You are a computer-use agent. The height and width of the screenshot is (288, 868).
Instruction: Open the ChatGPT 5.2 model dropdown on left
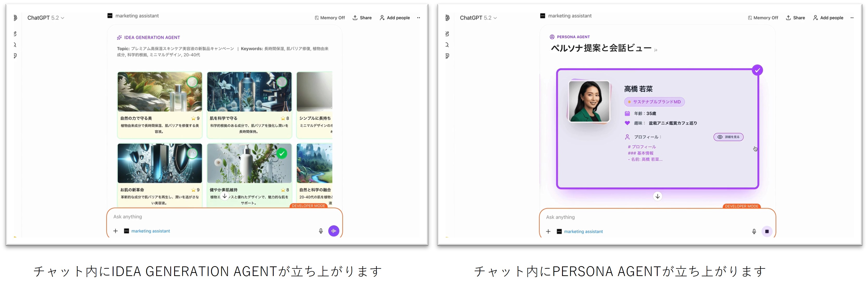46,18
